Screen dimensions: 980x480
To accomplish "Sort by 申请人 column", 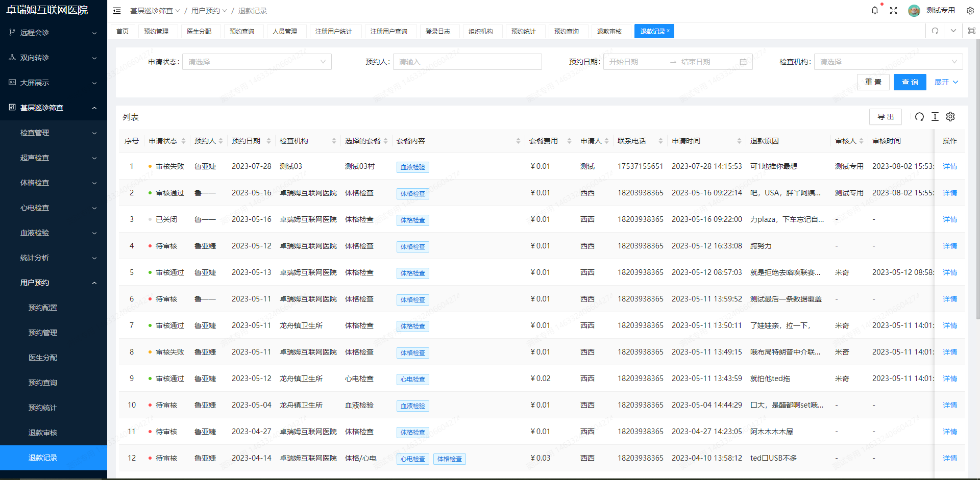I will (x=606, y=141).
